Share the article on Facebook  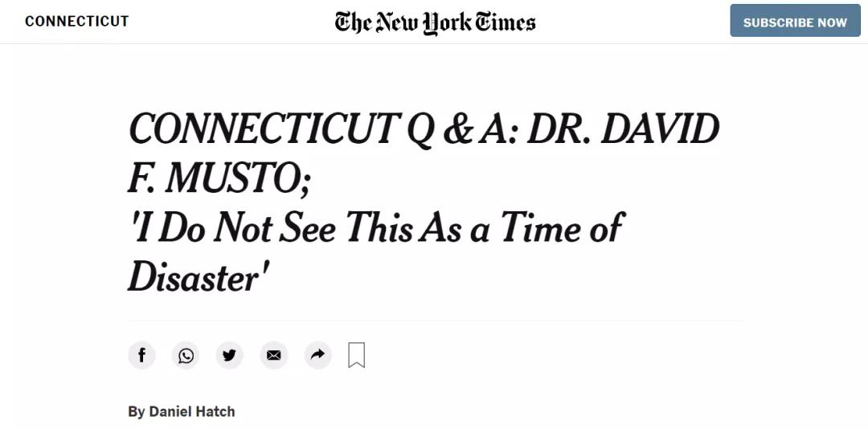coord(141,355)
